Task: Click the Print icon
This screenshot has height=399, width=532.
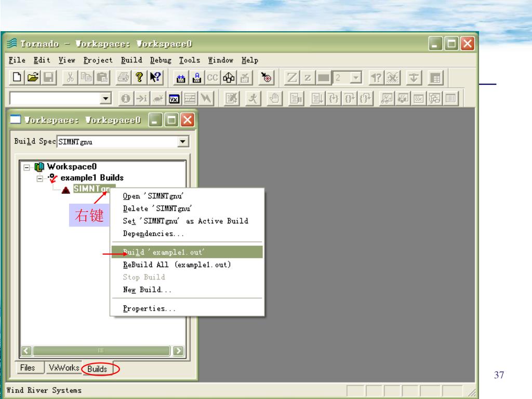Action: [123, 78]
